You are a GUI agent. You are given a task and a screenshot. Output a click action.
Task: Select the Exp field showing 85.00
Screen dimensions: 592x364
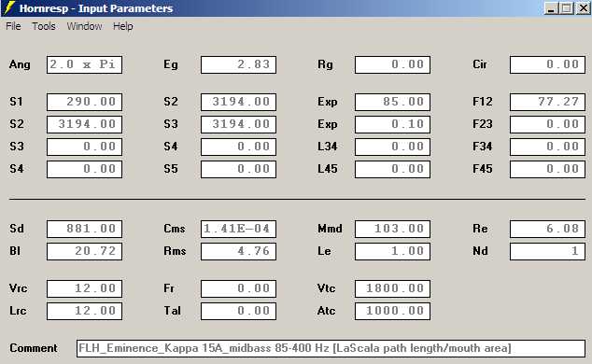click(x=393, y=103)
